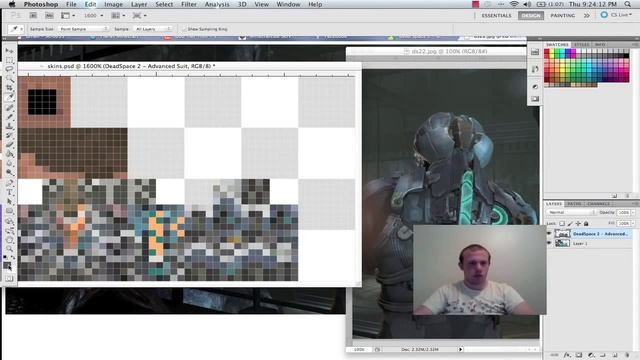Open the Sample Size dropdown
This screenshot has height=360, width=640.
point(83,29)
